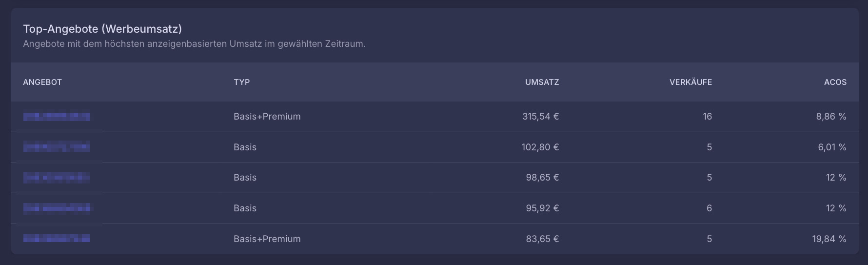Click the Top-Angebote (Werbeumsatz) heading
Screen dimensions: 868x265
click(x=102, y=29)
